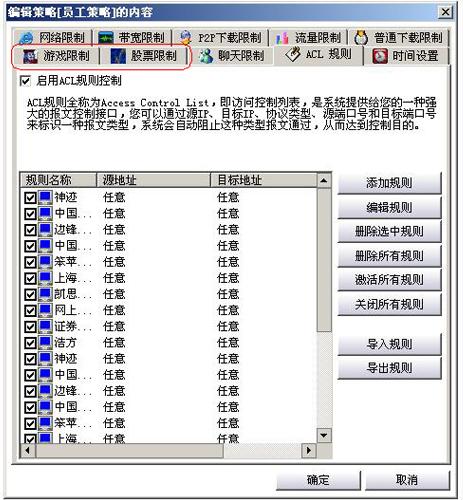This screenshot has width=463, height=500.
Task: Click the 聊天限制 people icon
Action: [x=206, y=56]
